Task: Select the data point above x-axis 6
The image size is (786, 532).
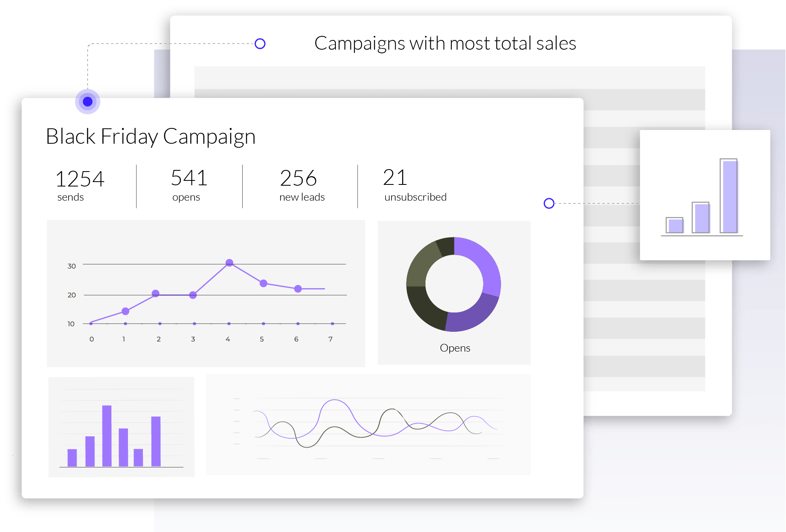Action: tap(298, 289)
